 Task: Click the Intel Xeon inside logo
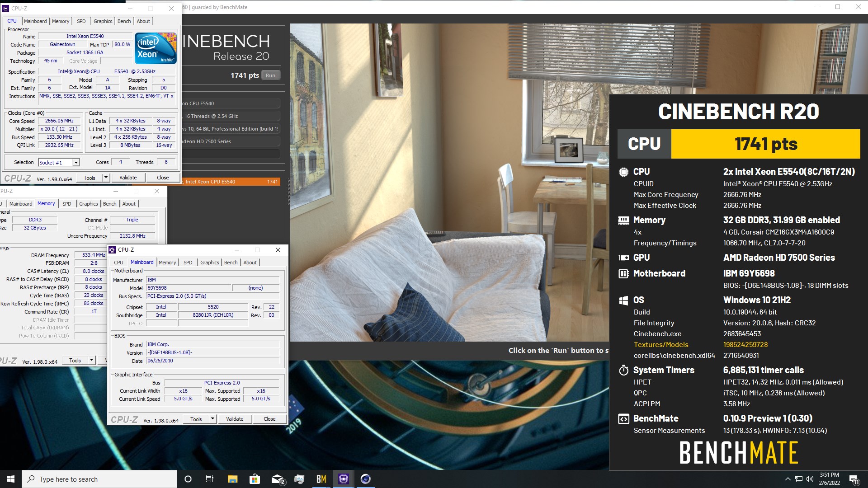point(156,48)
